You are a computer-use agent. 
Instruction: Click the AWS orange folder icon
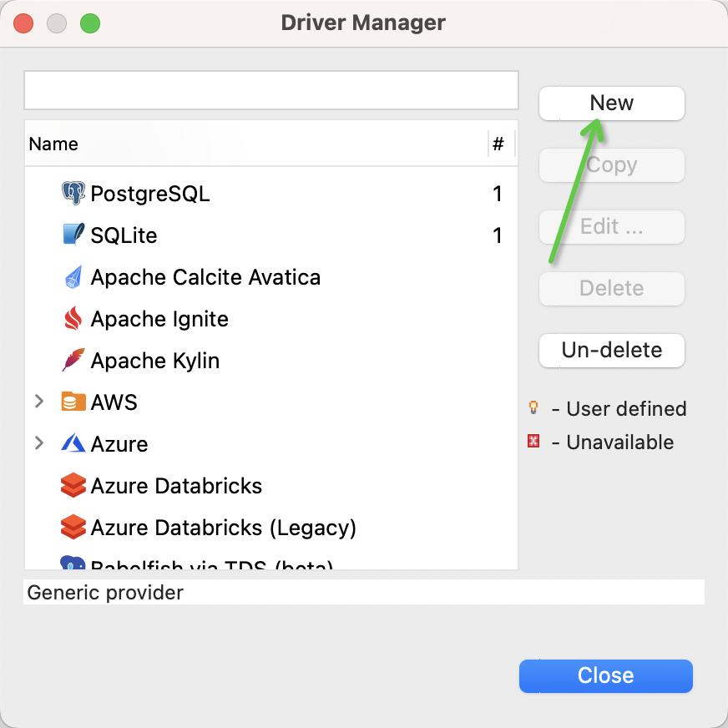[73, 402]
